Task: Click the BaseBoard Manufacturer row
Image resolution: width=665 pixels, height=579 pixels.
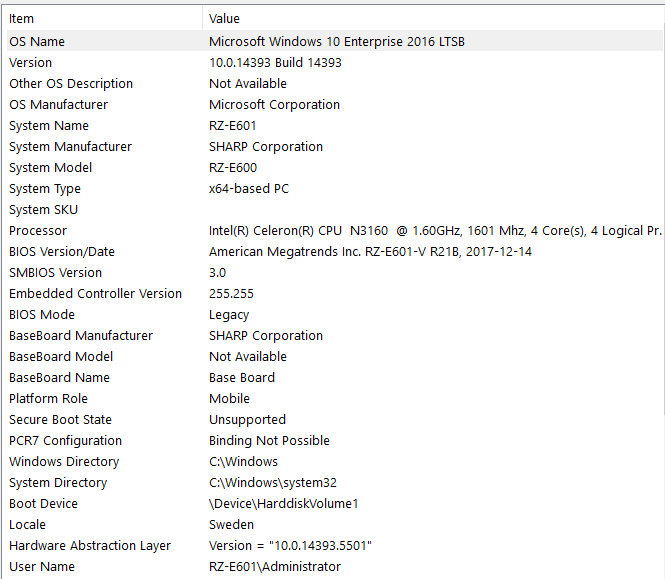Action: [x=81, y=336]
